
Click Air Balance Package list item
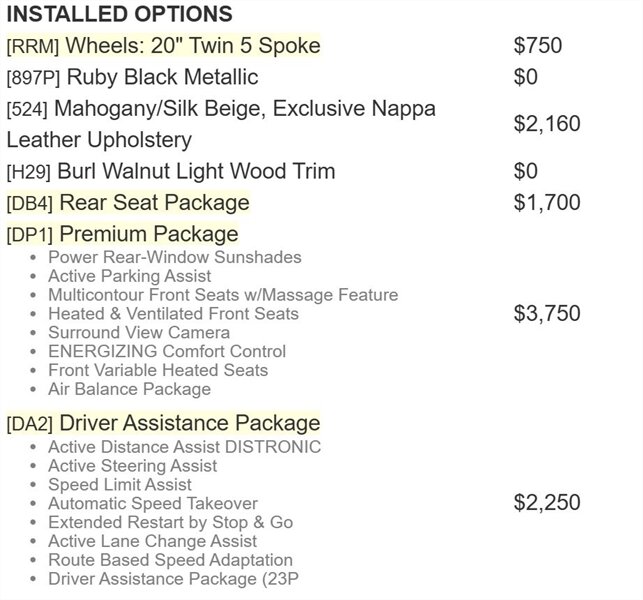point(129,389)
